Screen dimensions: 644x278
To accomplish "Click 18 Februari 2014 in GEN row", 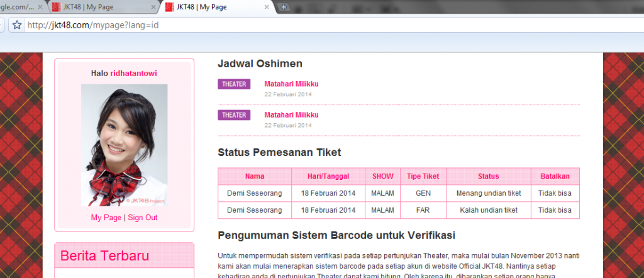I will coord(328,194).
